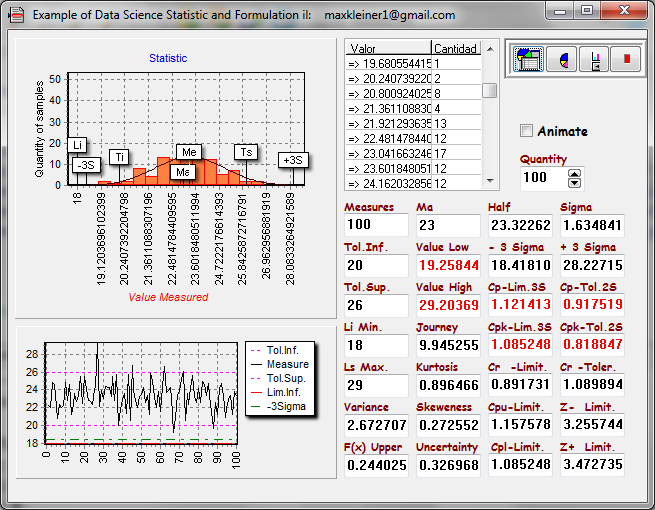The image size is (655, 510).
Task: Click the bar chart legend toolbar icon
Action: click(x=595, y=60)
